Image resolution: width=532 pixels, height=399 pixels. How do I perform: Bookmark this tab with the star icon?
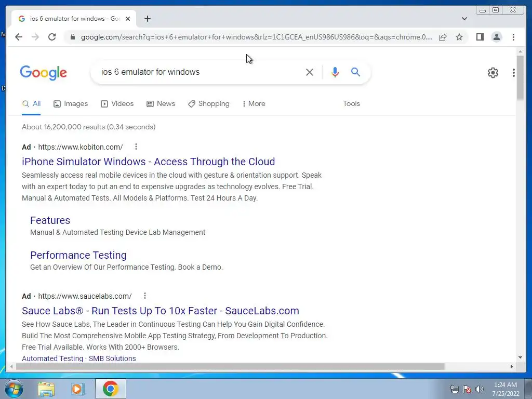tap(459, 37)
